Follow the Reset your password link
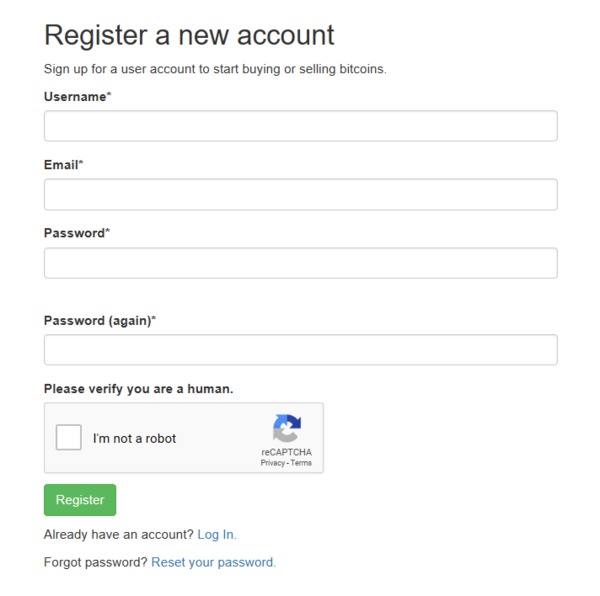The width and height of the screenshot is (600, 596). 214,562
